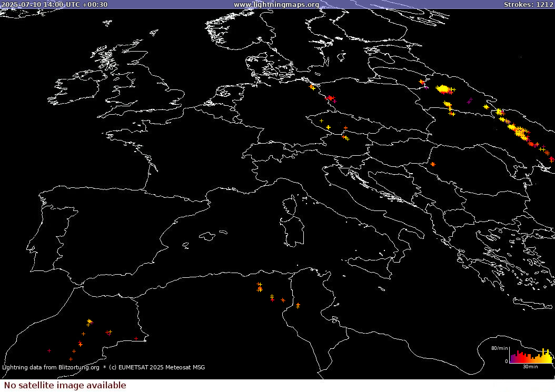Viewport: 555px width, 392px height.
Task: Click the lightning marker over Tunisia
Action: 298,305
